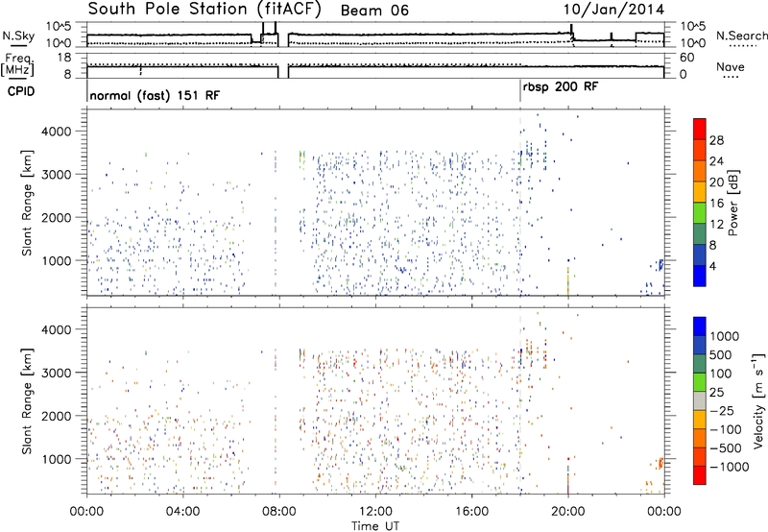The width and height of the screenshot is (768, 532).
Task: Click the date '10/Jan/2014'
Action: [x=613, y=10]
